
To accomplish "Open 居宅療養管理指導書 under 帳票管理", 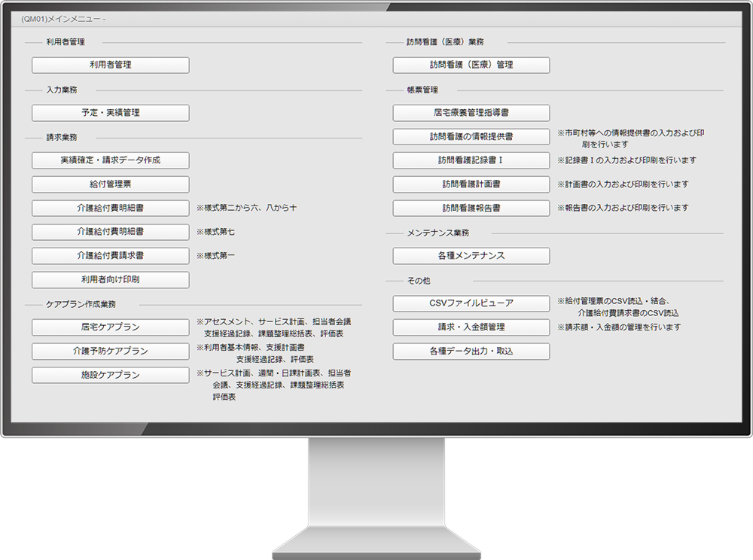I will tap(471, 112).
